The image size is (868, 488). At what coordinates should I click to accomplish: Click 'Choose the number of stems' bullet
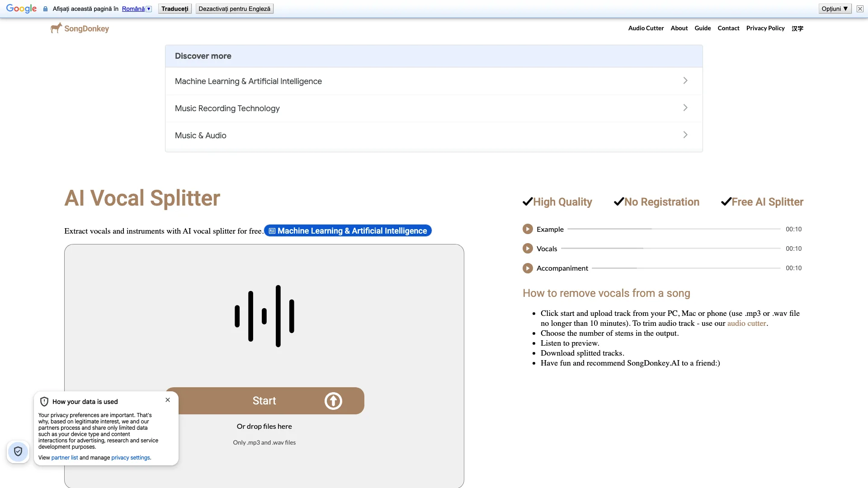tap(609, 333)
